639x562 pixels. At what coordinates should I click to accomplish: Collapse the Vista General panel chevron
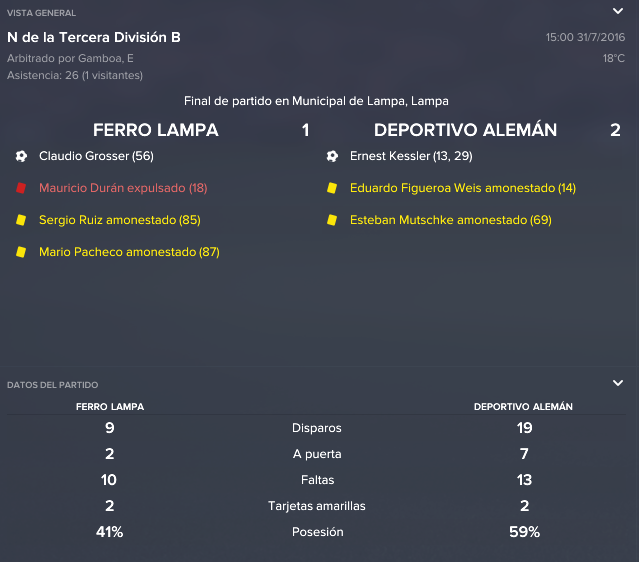tap(618, 11)
